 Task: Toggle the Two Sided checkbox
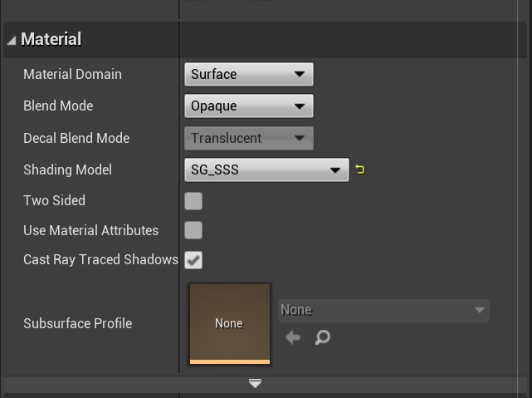tap(193, 201)
